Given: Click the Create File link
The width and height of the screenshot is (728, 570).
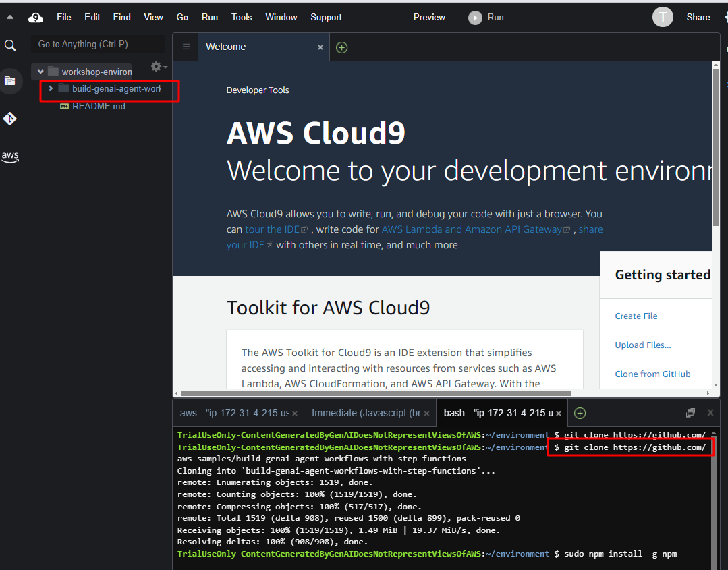Looking at the screenshot, I should click(636, 316).
